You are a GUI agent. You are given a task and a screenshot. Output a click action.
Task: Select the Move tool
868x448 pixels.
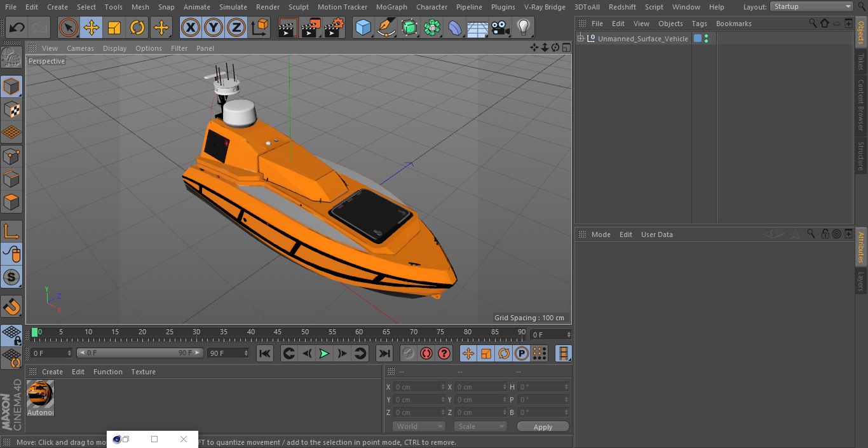coord(92,27)
